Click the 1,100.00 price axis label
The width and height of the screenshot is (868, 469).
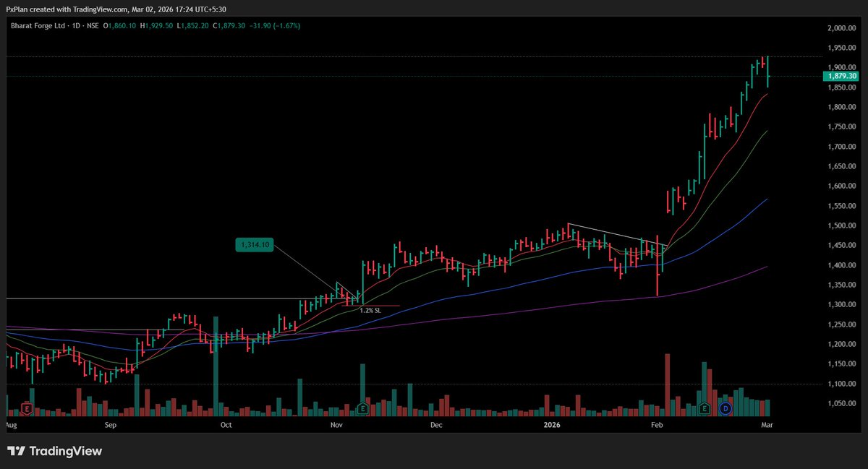[842, 384]
